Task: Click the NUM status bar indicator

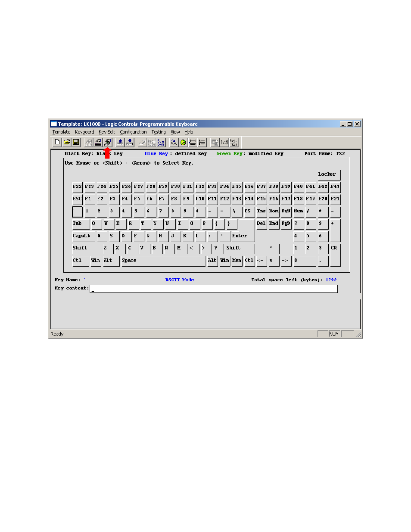Action: tap(334, 334)
